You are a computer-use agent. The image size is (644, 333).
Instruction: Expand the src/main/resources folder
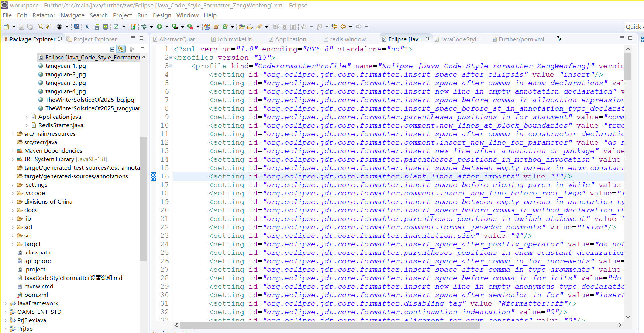(13, 134)
